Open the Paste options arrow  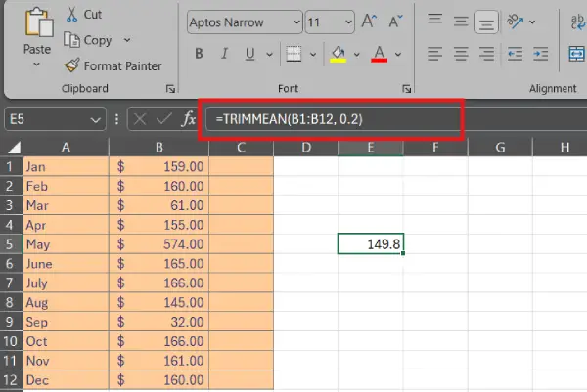[37, 65]
